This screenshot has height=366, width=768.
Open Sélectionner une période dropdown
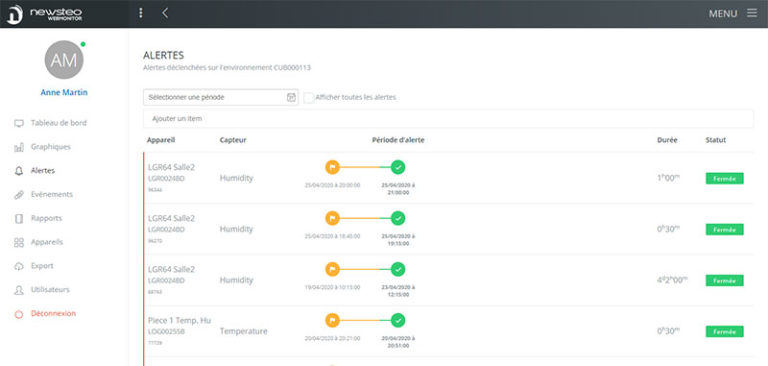click(x=220, y=98)
